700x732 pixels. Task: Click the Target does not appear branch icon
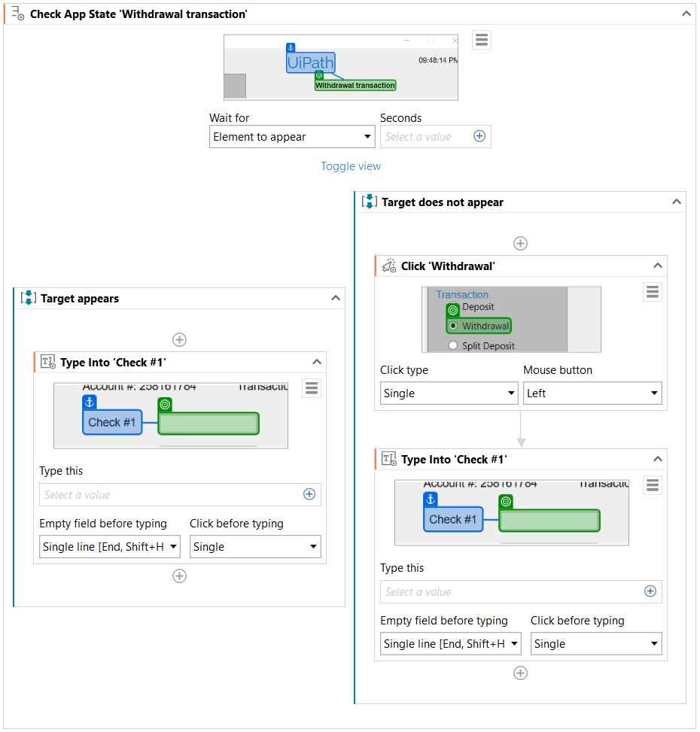coord(369,202)
